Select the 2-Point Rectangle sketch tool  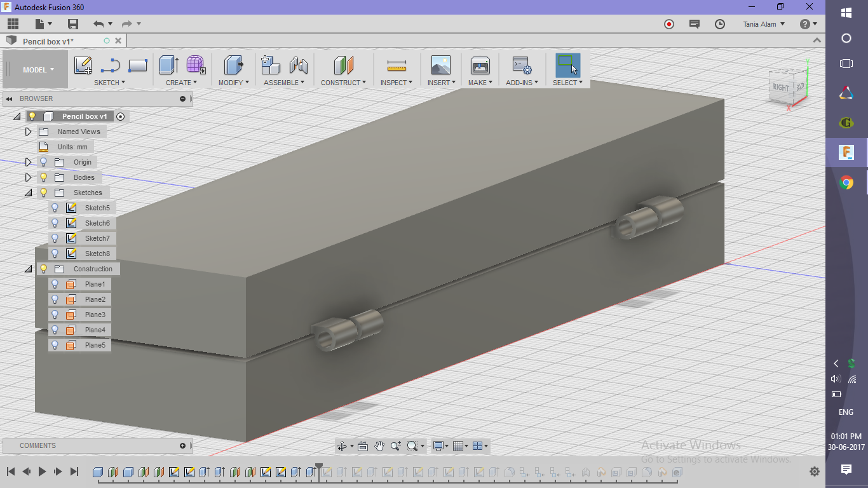(x=138, y=65)
